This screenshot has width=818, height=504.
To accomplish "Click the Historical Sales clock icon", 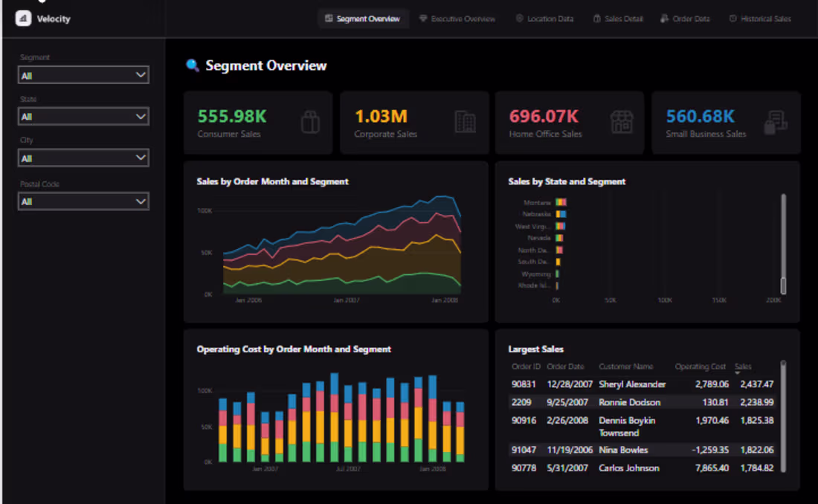I will [x=735, y=19].
